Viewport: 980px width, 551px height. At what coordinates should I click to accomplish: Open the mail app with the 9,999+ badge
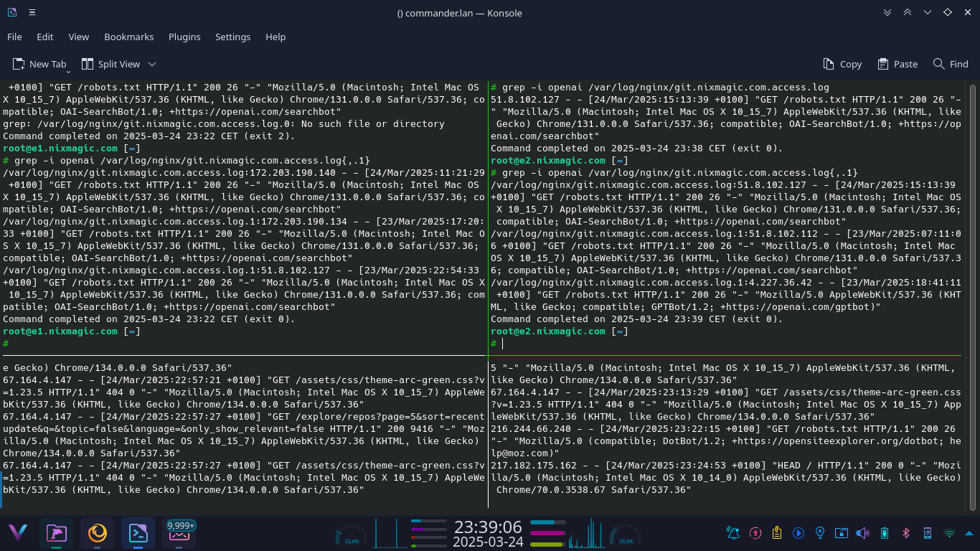click(179, 533)
